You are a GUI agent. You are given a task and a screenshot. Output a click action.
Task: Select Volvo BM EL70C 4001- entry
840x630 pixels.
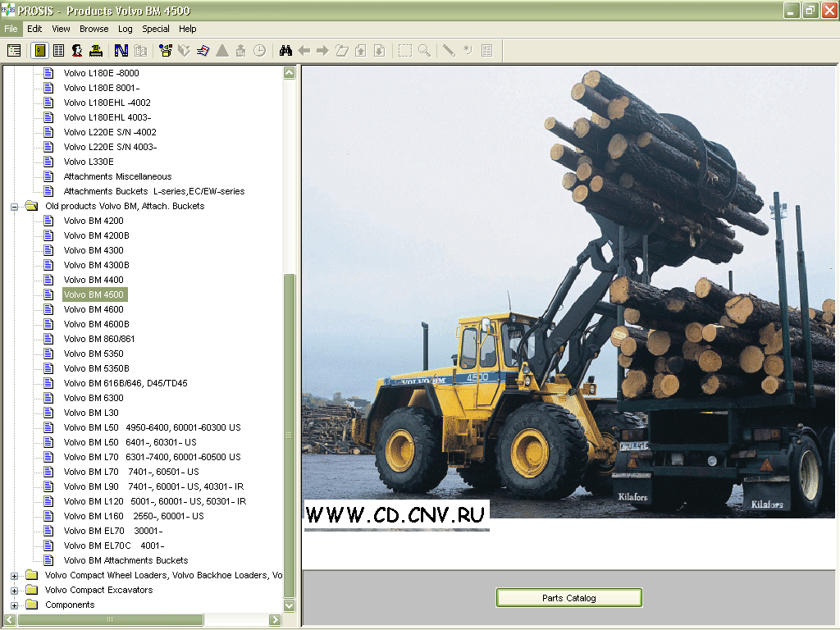113,546
